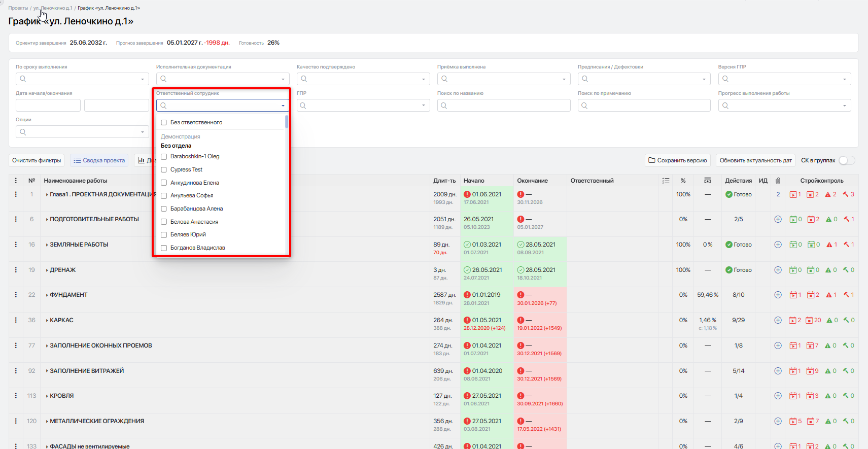868x449 pixels.
Task: Toggle the СК в группах switch
Action: tap(847, 160)
